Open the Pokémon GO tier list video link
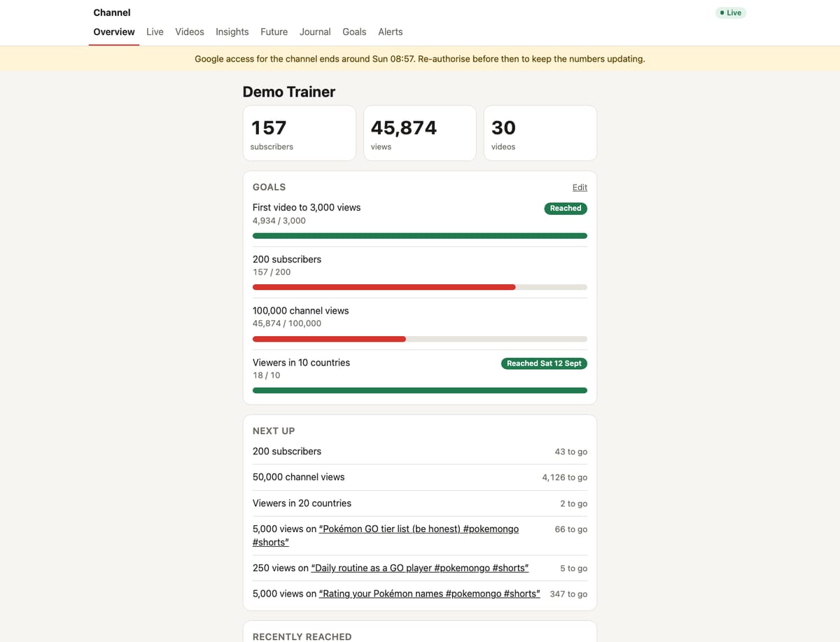Viewport: 840px width, 642px height. [x=419, y=536]
